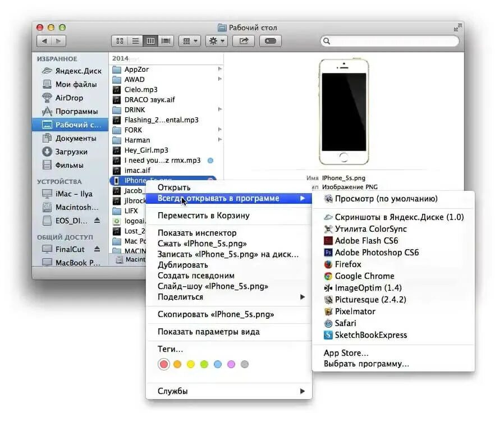504x426 pixels.
Task: Switch Finder to Cover Flow view
Action: point(166,41)
